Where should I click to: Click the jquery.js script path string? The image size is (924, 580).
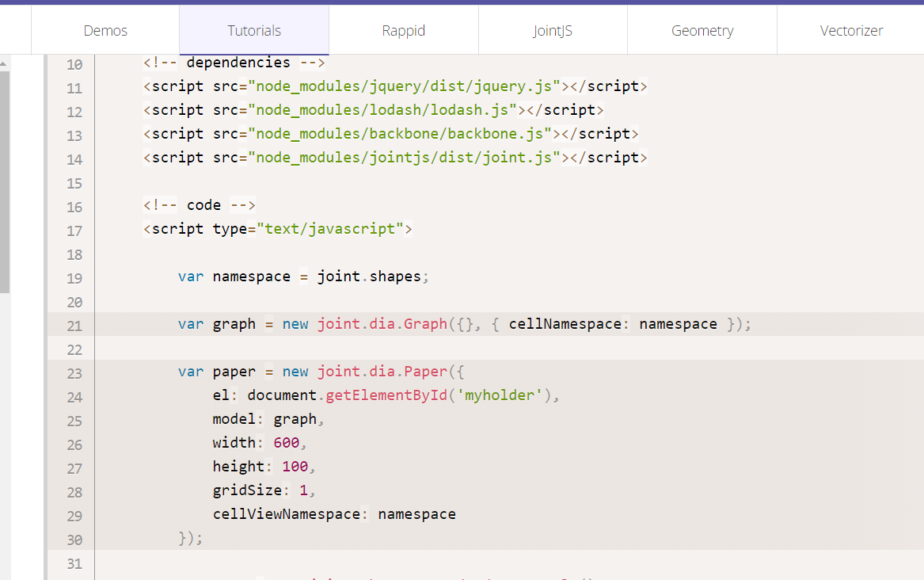(x=405, y=86)
